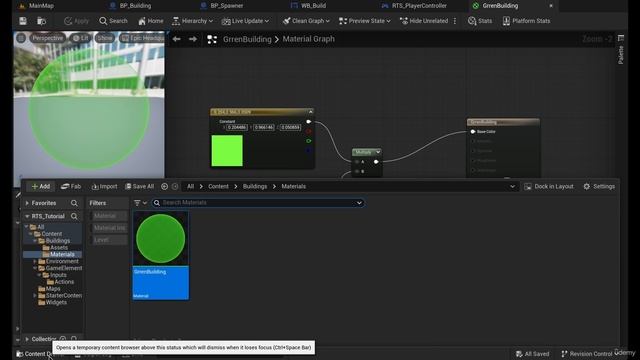640x360 pixels.
Task: Open the viewport hamburger options menu
Action: pyautogui.click(x=21, y=38)
